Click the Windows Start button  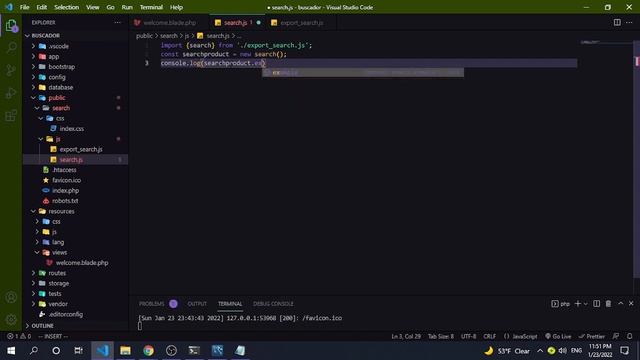click(x=11, y=351)
